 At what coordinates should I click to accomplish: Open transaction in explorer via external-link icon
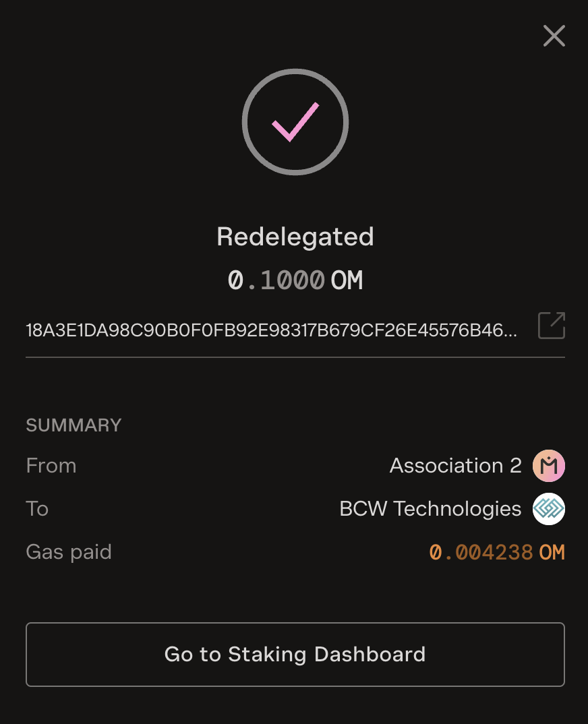(x=551, y=326)
